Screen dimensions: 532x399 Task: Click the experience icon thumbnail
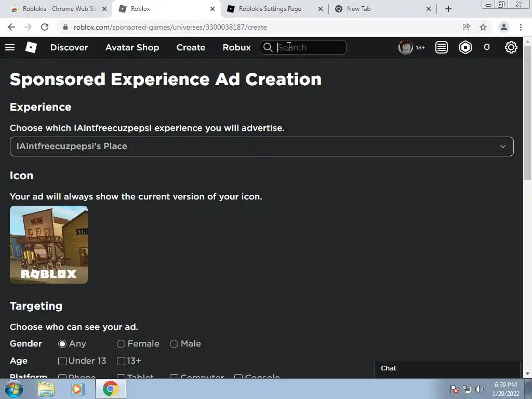49,245
